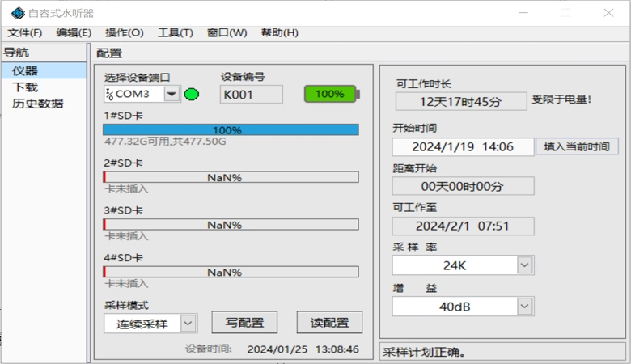
Task: Open the COM3 port dropdown
Action: tap(172, 94)
